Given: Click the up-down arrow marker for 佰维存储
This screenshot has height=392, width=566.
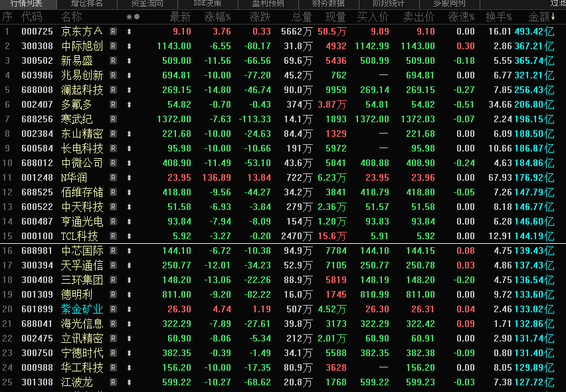Looking at the screenshot, I should point(130,193).
